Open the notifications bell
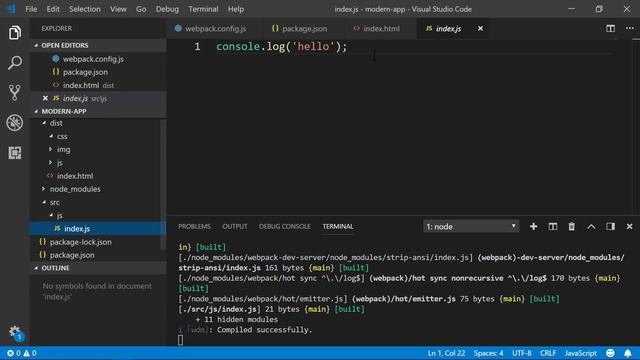 (x=628, y=353)
